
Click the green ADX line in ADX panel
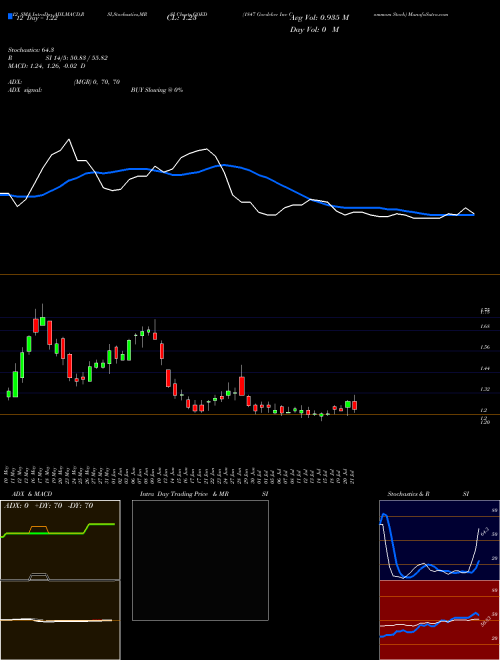(58, 530)
